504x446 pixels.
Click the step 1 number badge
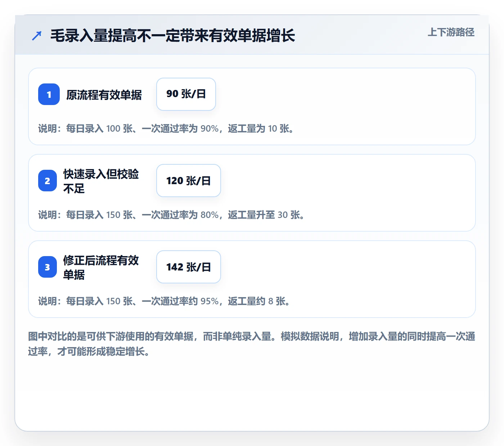click(49, 94)
